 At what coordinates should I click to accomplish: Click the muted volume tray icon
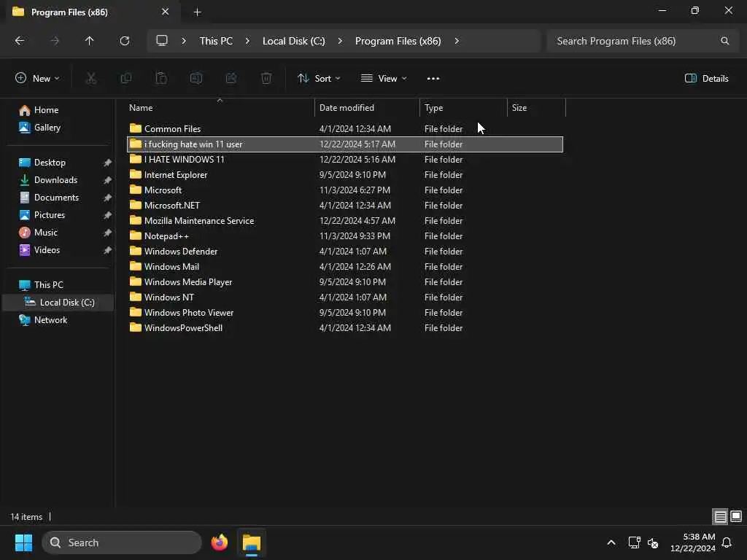coord(653,542)
